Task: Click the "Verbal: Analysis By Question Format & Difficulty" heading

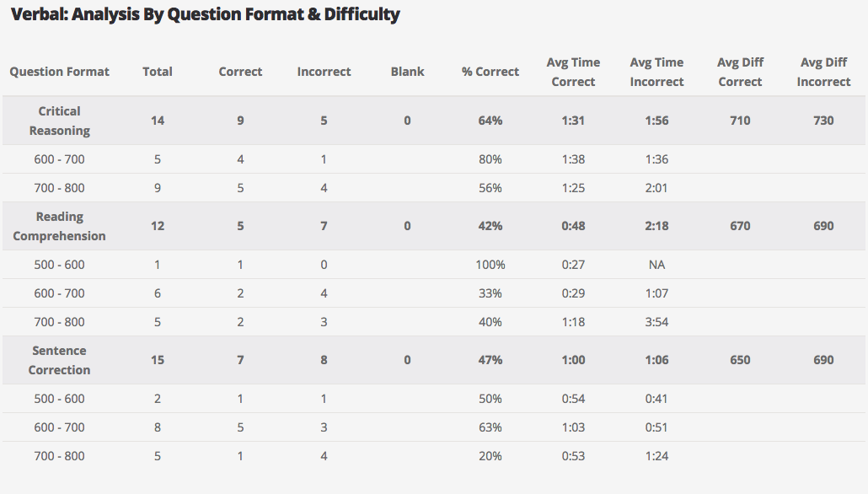Action: pos(205,14)
